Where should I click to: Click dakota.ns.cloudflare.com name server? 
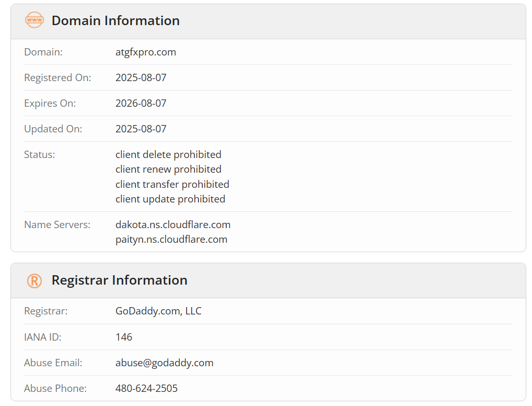[x=173, y=224]
